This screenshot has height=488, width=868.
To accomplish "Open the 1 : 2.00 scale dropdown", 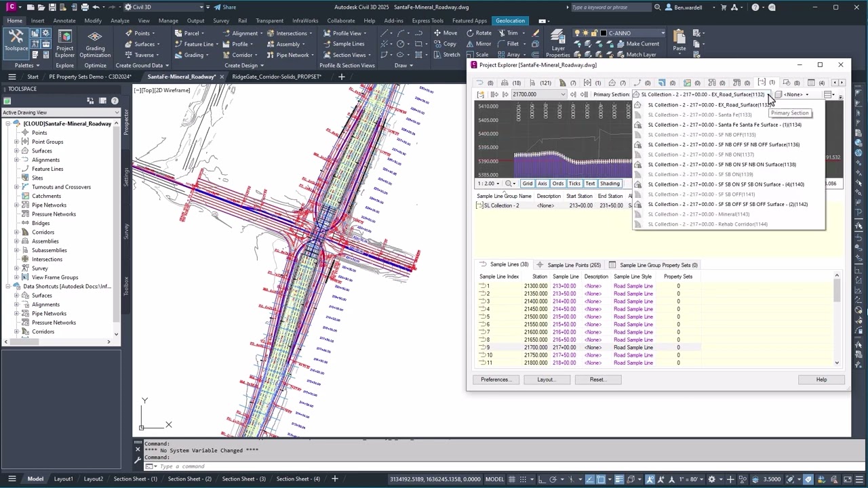I will [488, 184].
